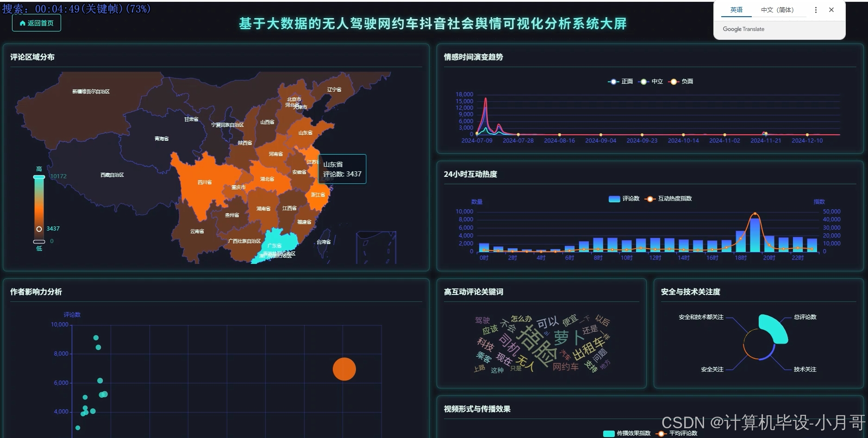
Task: Close the Google Translate toolbar
Action: [x=831, y=10]
